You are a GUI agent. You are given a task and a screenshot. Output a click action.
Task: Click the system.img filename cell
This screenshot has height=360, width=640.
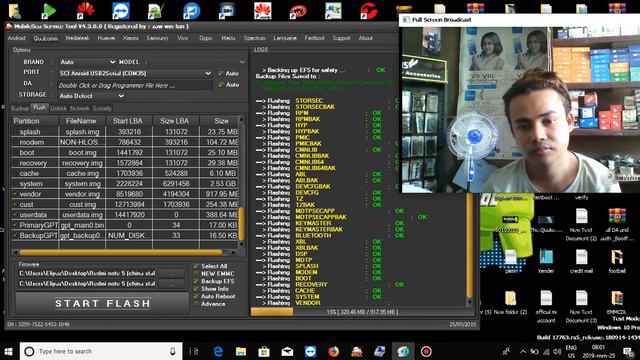pyautogui.click(x=82, y=184)
